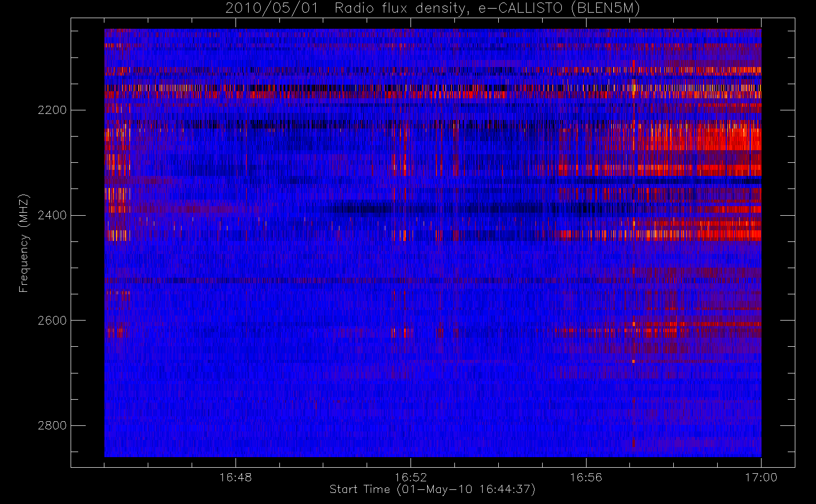The image size is (816, 504).
Task: Click the 2400 frequency tick label
Action: [52, 215]
